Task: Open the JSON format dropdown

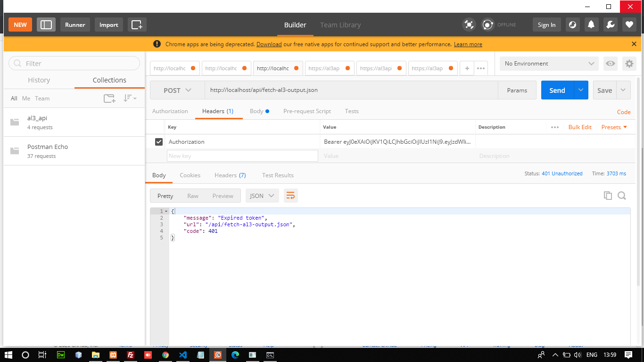Action: click(x=262, y=196)
